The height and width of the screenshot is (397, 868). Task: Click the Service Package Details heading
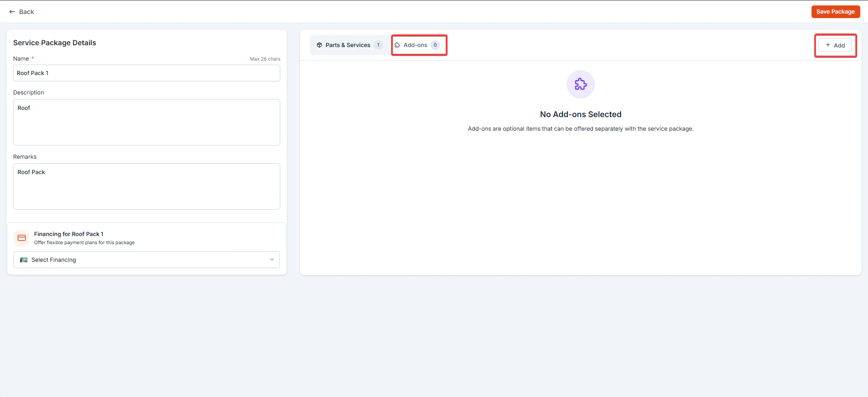pos(55,43)
